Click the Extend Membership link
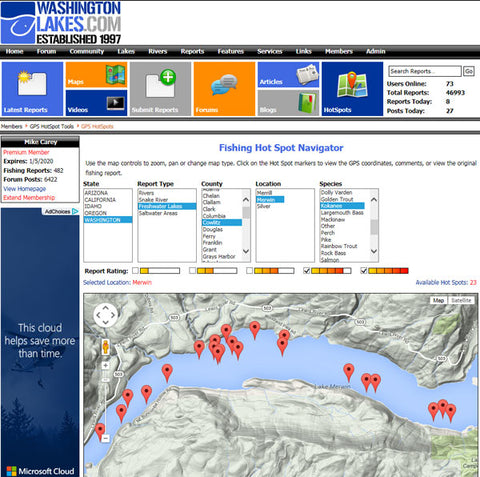The height and width of the screenshot is (477, 480). pyautogui.click(x=29, y=198)
